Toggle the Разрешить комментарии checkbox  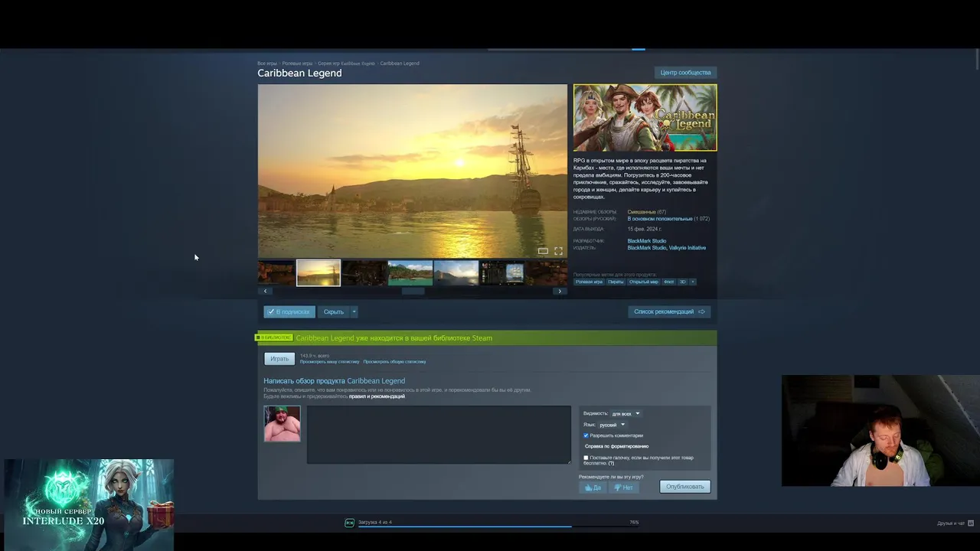click(586, 435)
